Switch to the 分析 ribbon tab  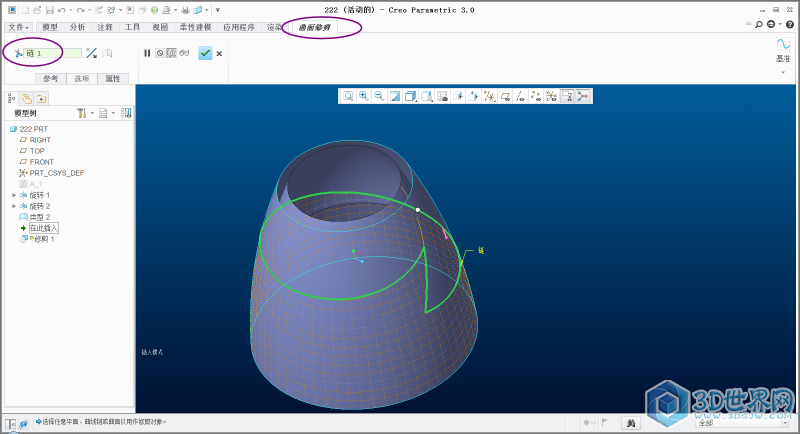coord(77,27)
